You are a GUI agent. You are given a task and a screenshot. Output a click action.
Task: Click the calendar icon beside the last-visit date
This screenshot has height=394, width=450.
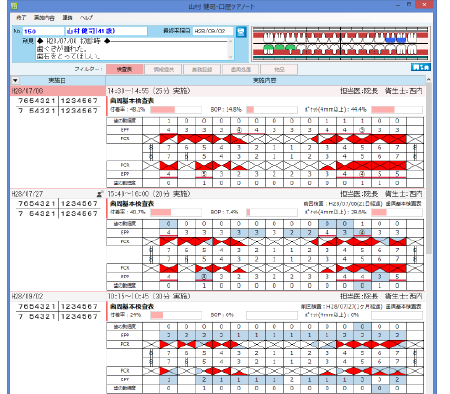click(x=241, y=32)
